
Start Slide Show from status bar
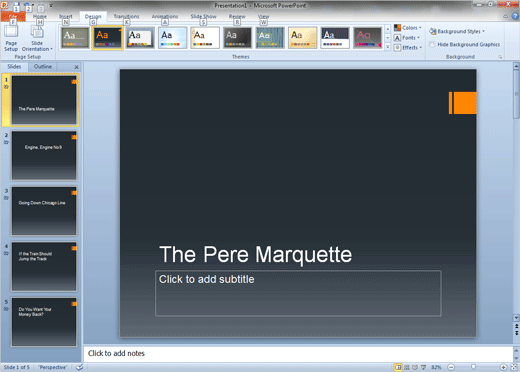pos(423,367)
